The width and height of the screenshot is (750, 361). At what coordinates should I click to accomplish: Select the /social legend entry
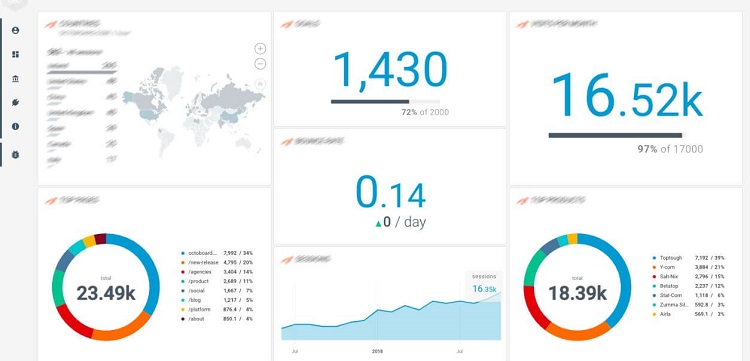(x=217, y=291)
